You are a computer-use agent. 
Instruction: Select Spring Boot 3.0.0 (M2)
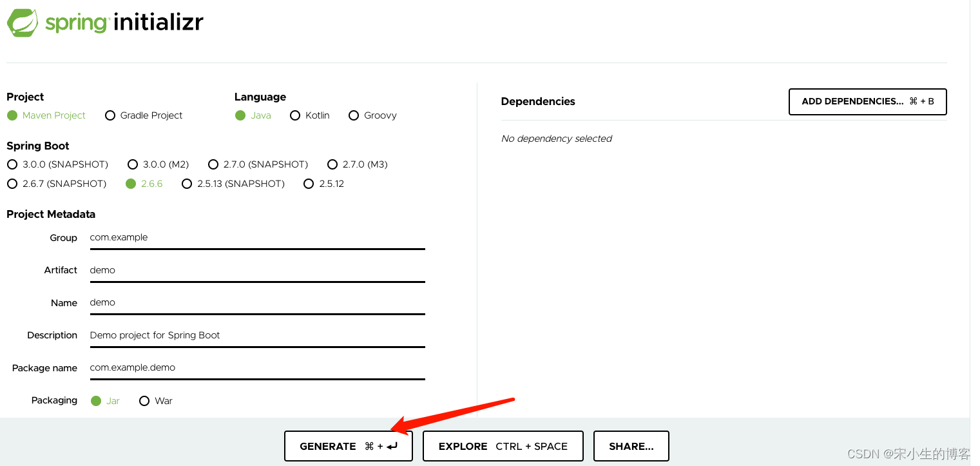click(x=158, y=164)
